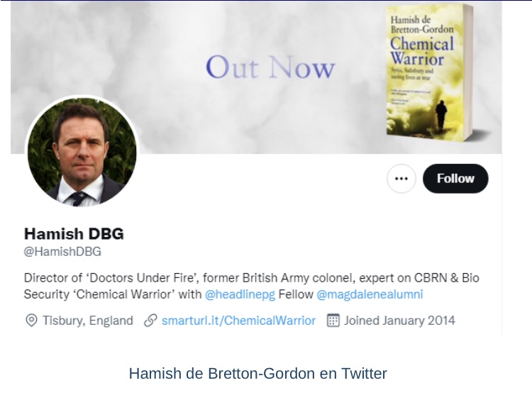
Task: Click the chain link icon
Action: pos(150,321)
